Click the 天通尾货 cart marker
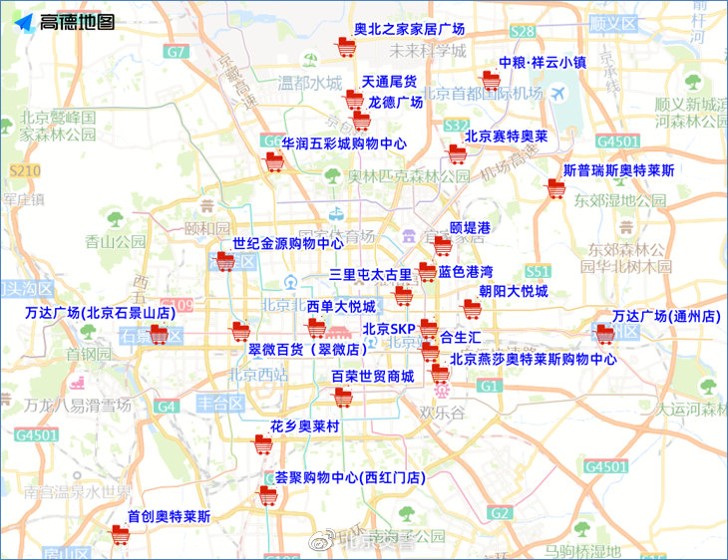The width and height of the screenshot is (728, 560). pos(353,100)
